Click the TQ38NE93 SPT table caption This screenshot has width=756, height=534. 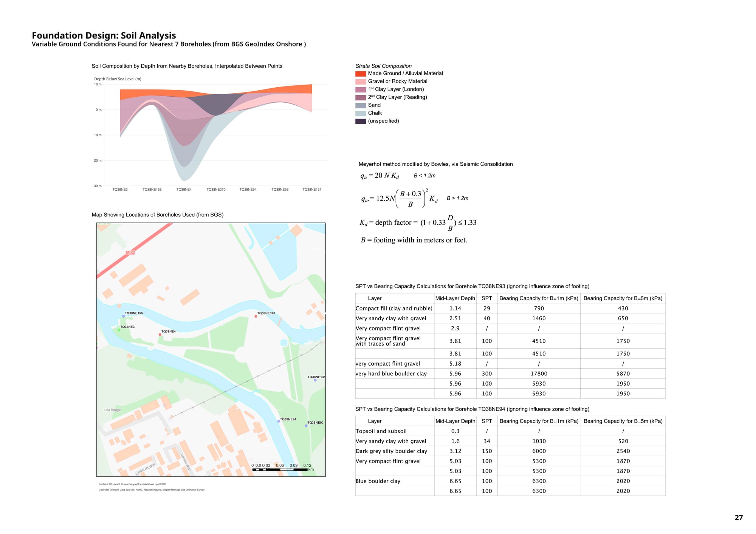472,286
